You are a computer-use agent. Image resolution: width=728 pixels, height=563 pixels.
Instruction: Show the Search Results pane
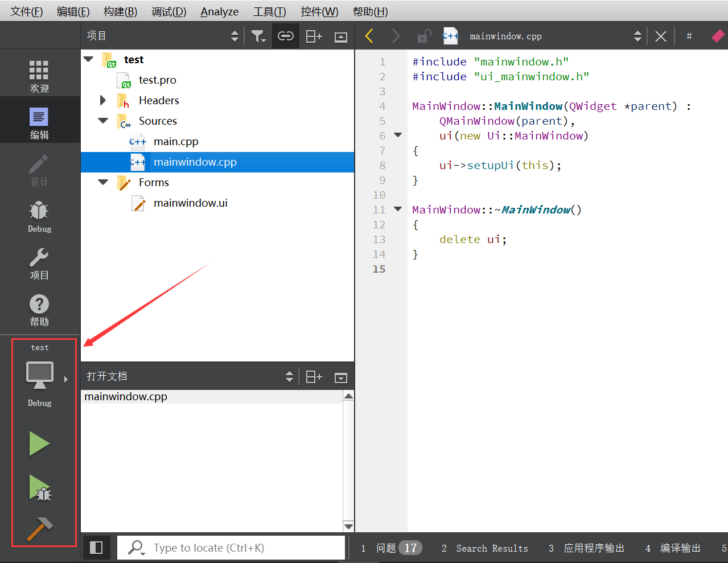[x=485, y=548]
